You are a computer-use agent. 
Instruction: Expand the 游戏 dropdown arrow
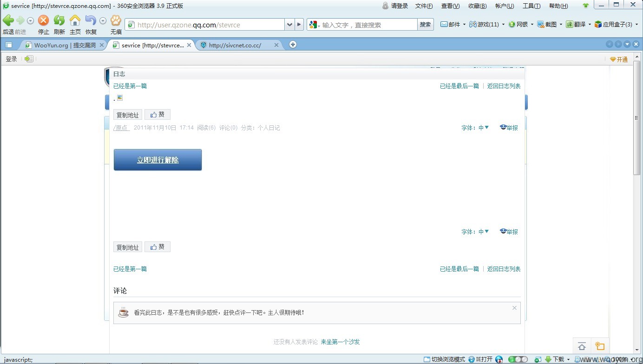(x=503, y=25)
